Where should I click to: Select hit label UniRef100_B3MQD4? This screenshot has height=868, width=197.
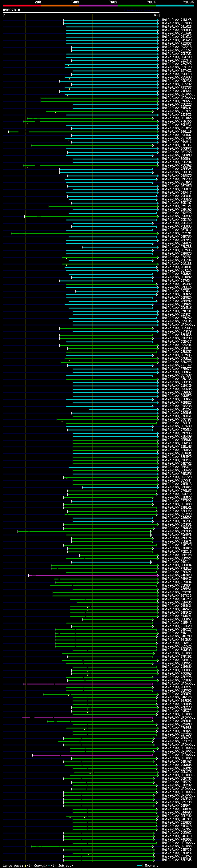(177, 586)
